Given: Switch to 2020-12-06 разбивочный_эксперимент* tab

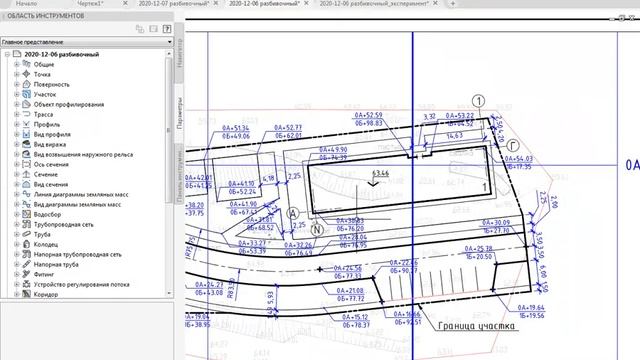Looking at the screenshot, I should pos(374,3).
